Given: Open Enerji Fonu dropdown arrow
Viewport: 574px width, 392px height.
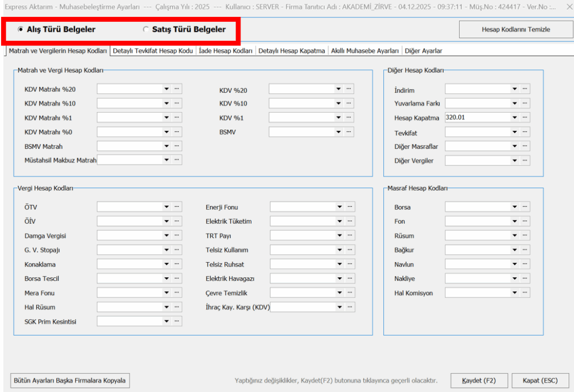Looking at the screenshot, I should tap(340, 207).
